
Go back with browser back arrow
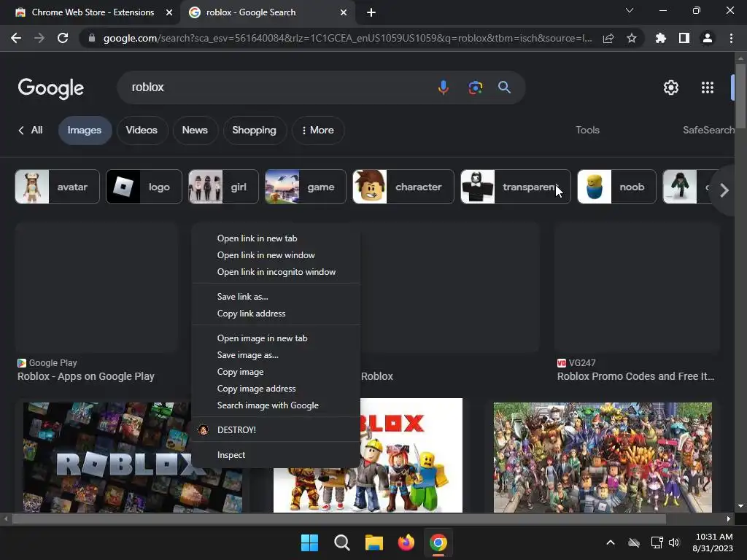coord(16,38)
